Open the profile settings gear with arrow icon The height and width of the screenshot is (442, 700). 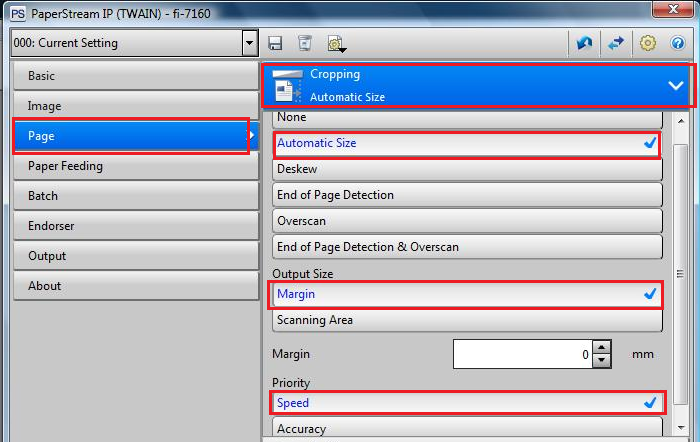pyautogui.click(x=337, y=44)
